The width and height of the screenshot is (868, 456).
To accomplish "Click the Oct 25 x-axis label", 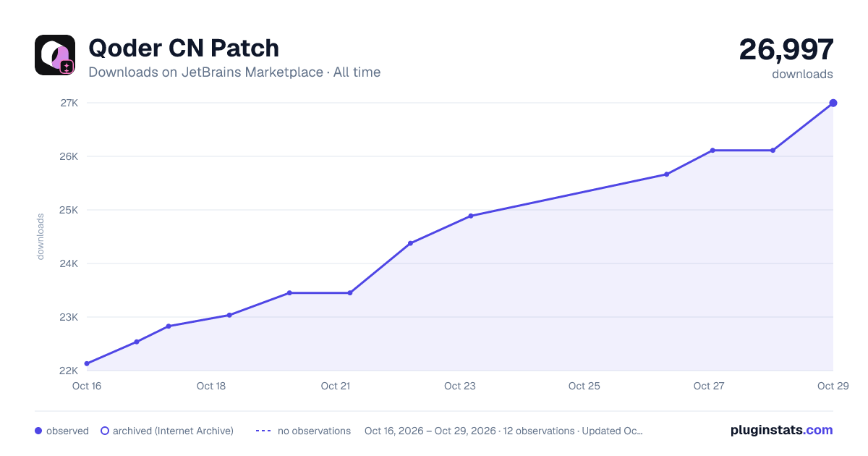I will 584,386.
